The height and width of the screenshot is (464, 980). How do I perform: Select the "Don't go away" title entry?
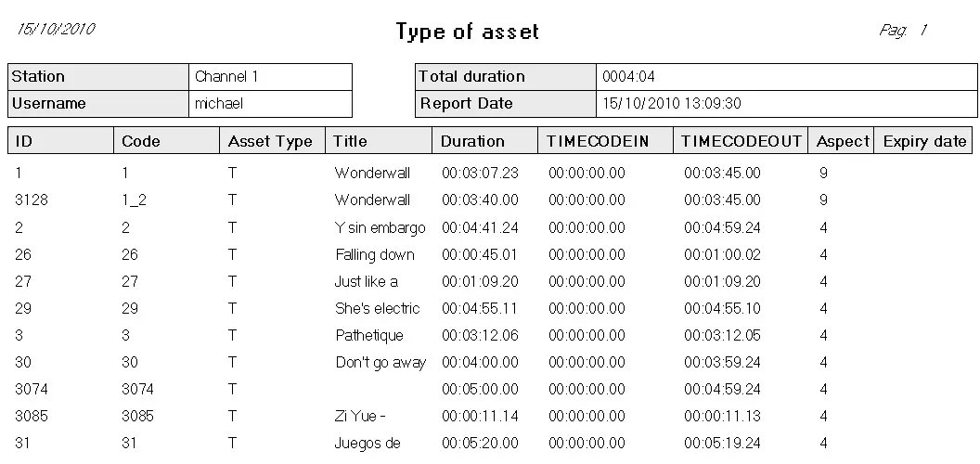pyautogui.click(x=380, y=362)
